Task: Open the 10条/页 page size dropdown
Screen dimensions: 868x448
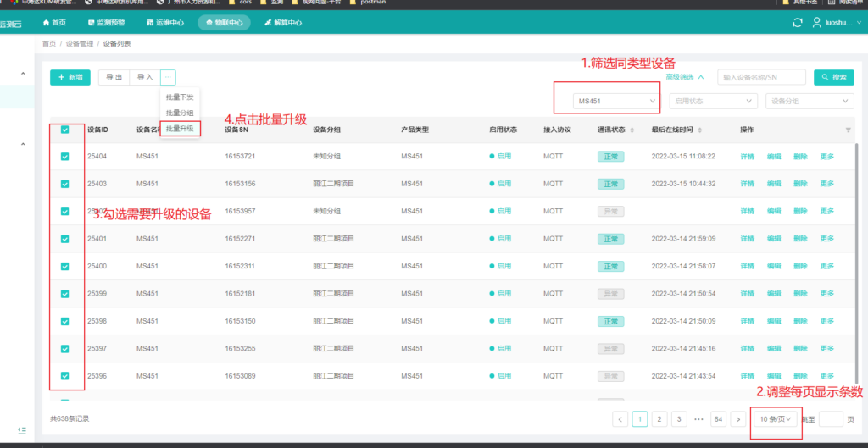Action: [776, 418]
